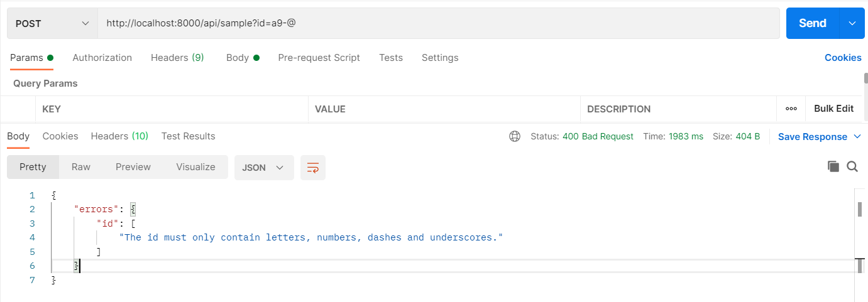This screenshot has height=302, width=868.
Task: Select the Pretty view mode
Action: (x=33, y=167)
